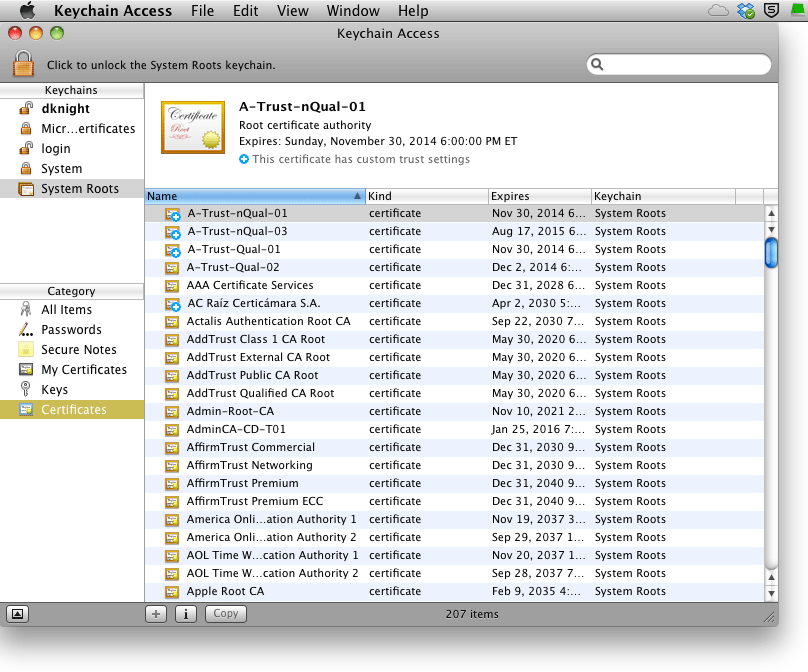Select the AddTrust External CA Root row
Image resolution: width=808 pixels, height=672 pixels.
[454, 358]
